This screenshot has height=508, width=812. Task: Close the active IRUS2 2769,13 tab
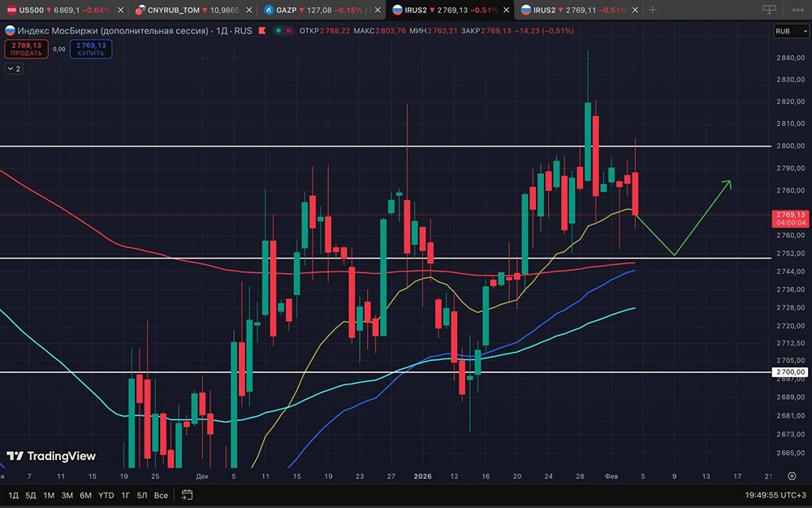507,10
